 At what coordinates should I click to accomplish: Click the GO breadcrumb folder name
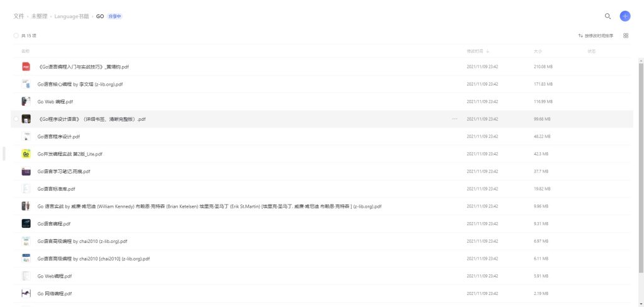(x=100, y=16)
